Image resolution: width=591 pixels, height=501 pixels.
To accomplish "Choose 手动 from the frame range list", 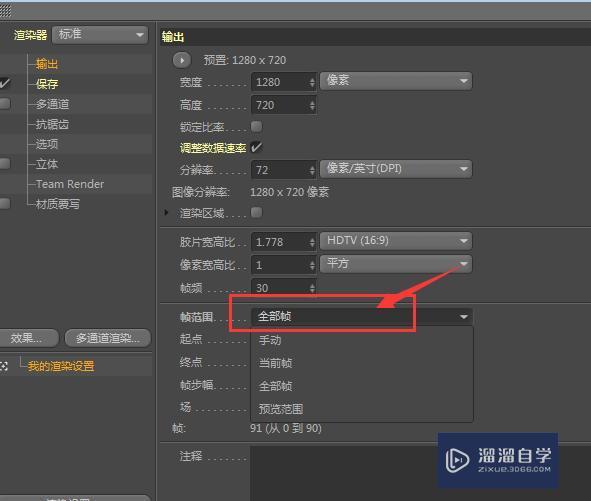I will pyautogui.click(x=362, y=340).
